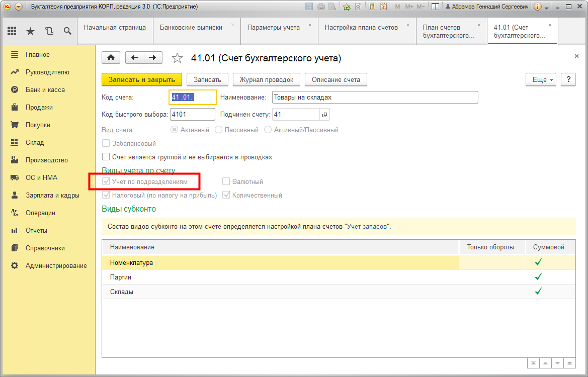Go forward with the right arrow
588x377 pixels.
pyautogui.click(x=152, y=58)
